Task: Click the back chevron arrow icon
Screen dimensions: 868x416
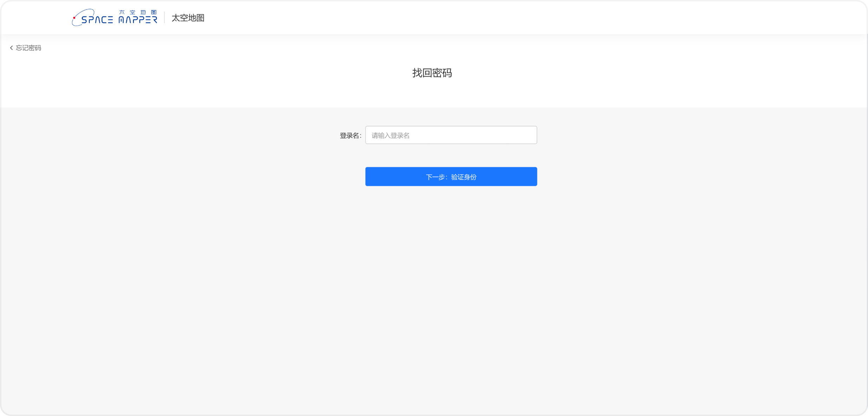Action: point(11,48)
